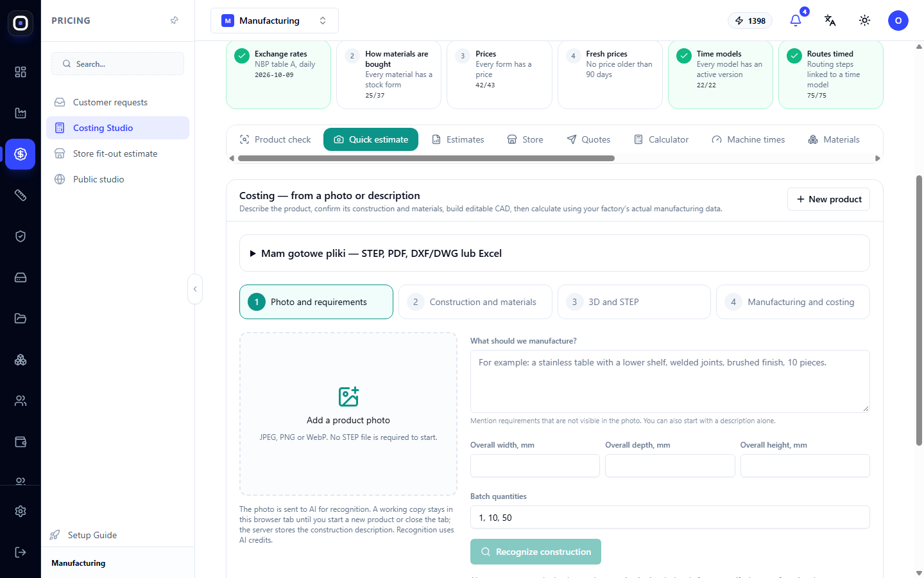This screenshot has width=924, height=578.
Task: Open the wallet icon in sidebar
Action: point(21,442)
